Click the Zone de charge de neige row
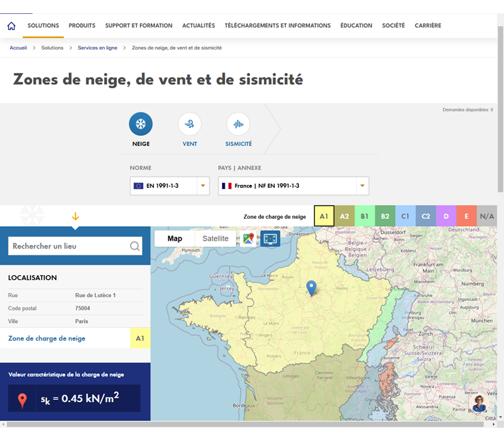Screen dimensions: 504x441 coord(75,338)
